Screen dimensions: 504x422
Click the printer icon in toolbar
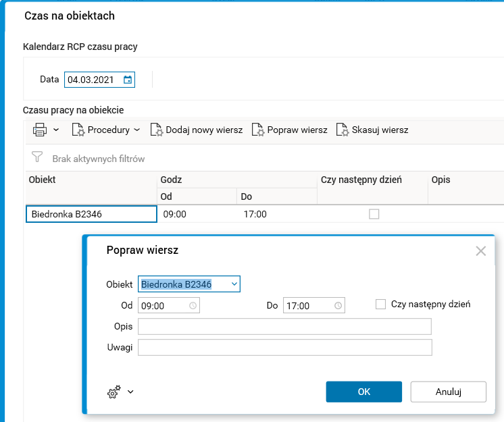[40, 130]
